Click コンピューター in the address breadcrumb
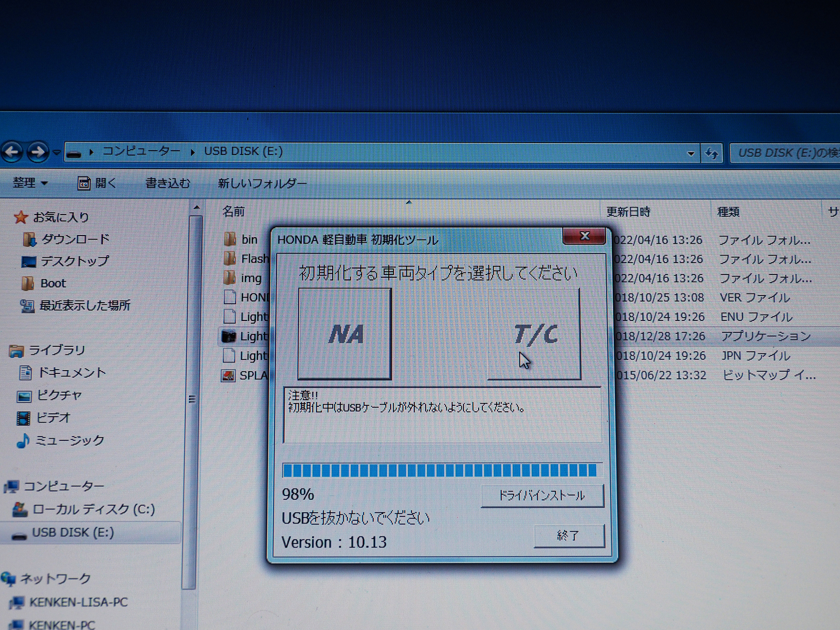The width and height of the screenshot is (840, 630). tap(141, 151)
